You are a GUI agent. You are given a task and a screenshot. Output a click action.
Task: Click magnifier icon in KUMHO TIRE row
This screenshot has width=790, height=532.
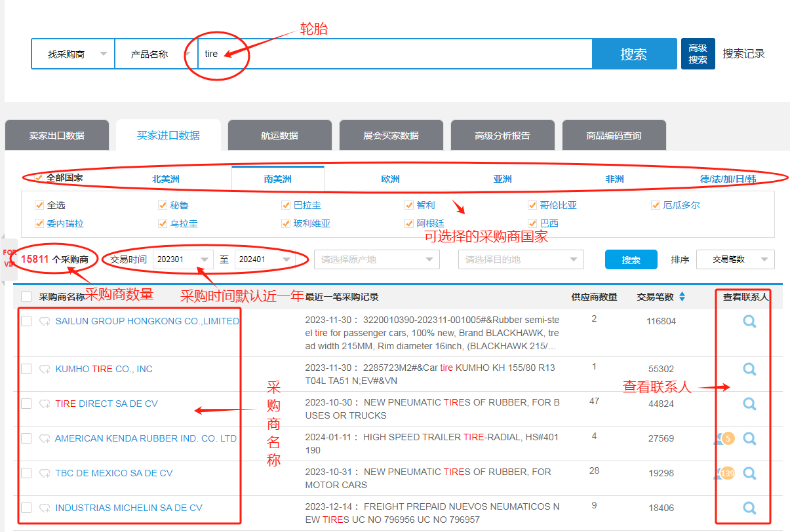pyautogui.click(x=749, y=369)
